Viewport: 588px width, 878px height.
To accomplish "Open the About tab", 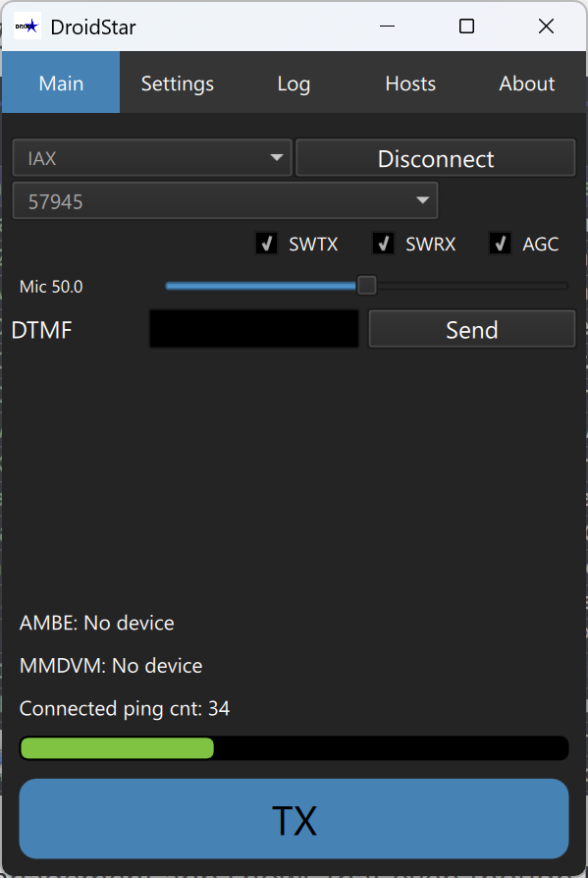I will (x=526, y=83).
